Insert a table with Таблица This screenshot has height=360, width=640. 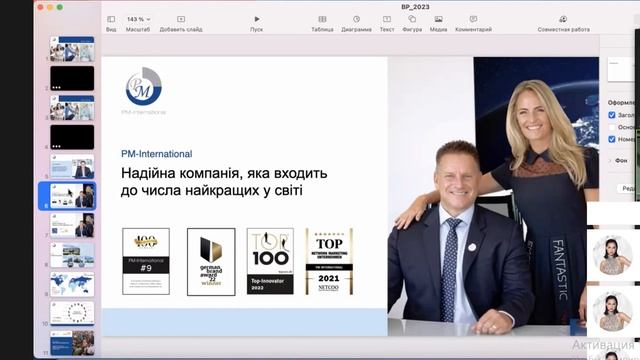[x=322, y=24]
